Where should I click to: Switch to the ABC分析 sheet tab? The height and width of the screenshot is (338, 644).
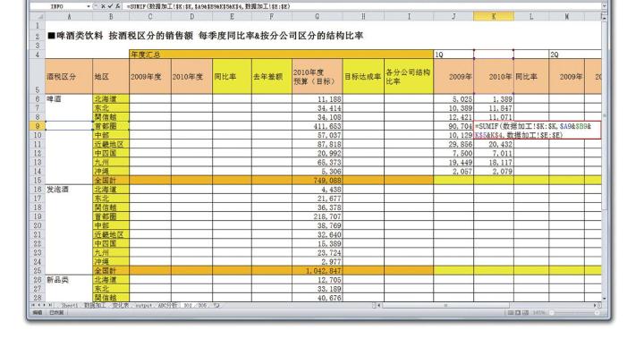click(x=167, y=306)
